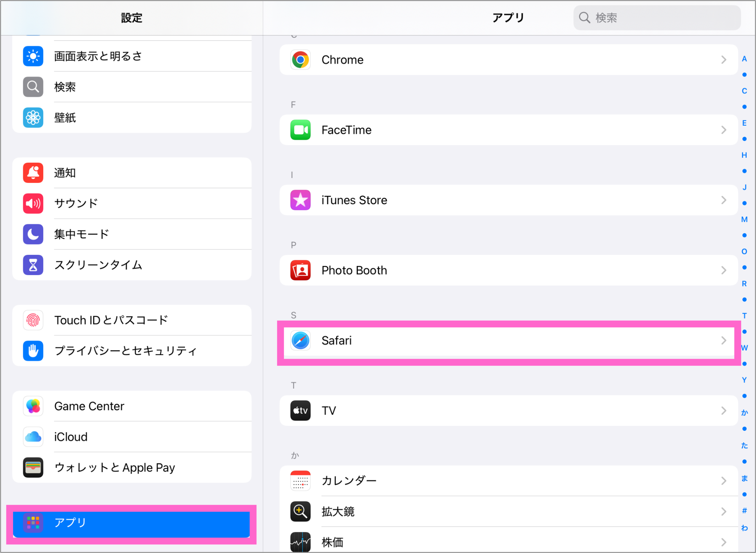
Task: Select the Photo Booth icon
Action: pyautogui.click(x=300, y=270)
